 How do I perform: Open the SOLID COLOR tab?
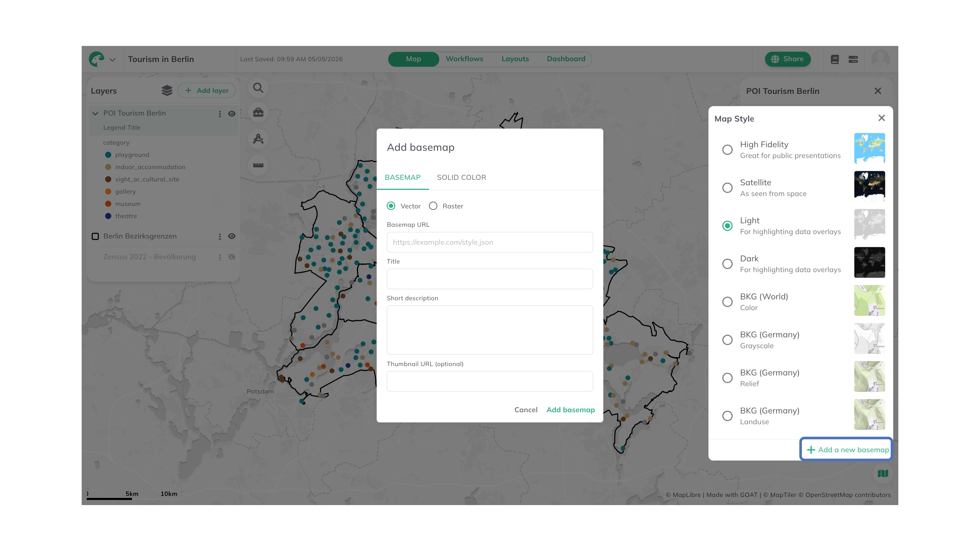pos(461,178)
